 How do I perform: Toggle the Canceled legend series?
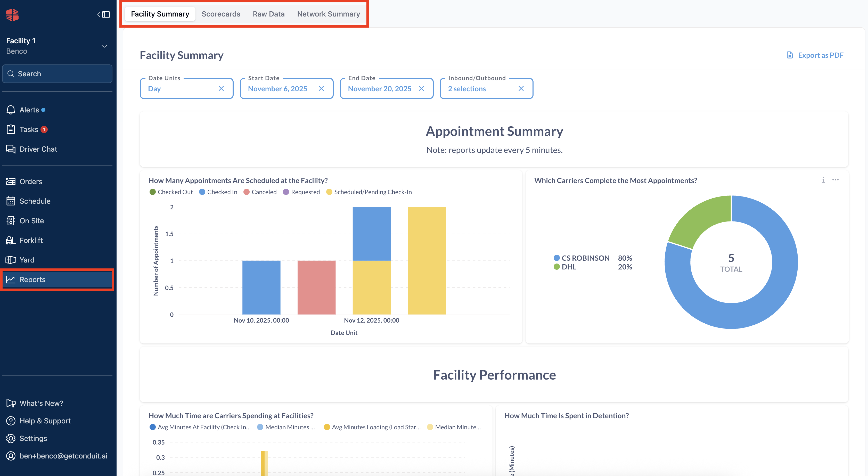click(x=260, y=192)
